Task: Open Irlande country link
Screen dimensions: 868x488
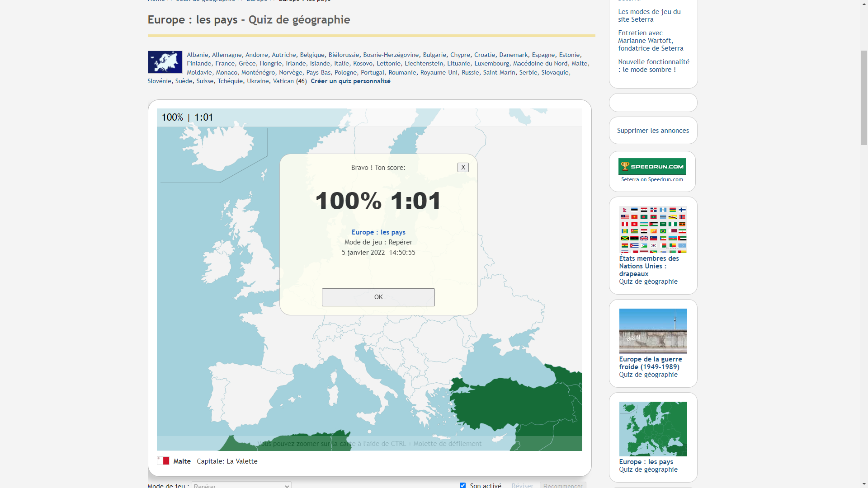Action: click(x=296, y=63)
